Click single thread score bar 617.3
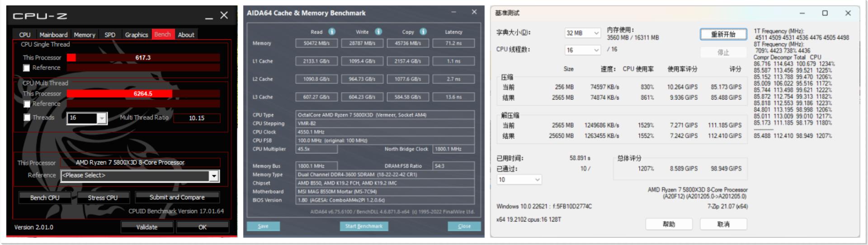Screen dimensions: 868x245 point(143,57)
